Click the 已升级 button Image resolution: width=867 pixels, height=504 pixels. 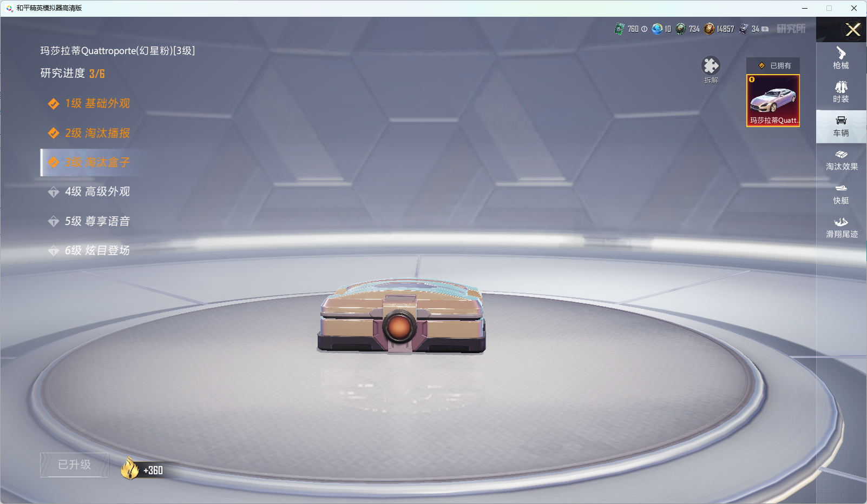[x=75, y=465]
